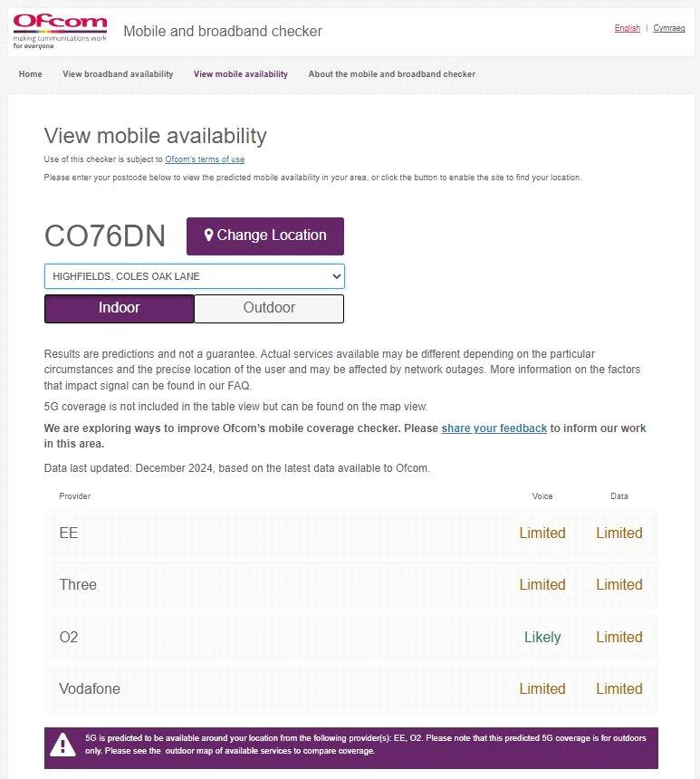Follow the share your feedback link

(x=494, y=428)
